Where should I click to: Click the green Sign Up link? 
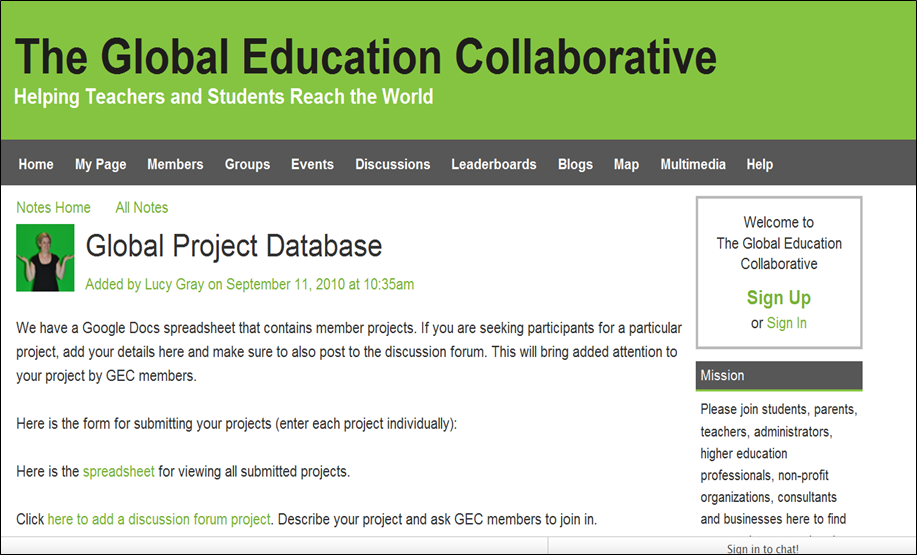(779, 298)
